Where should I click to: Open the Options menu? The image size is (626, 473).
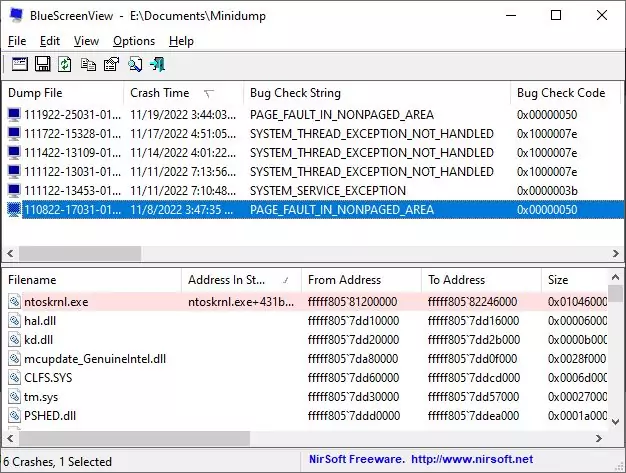click(134, 41)
